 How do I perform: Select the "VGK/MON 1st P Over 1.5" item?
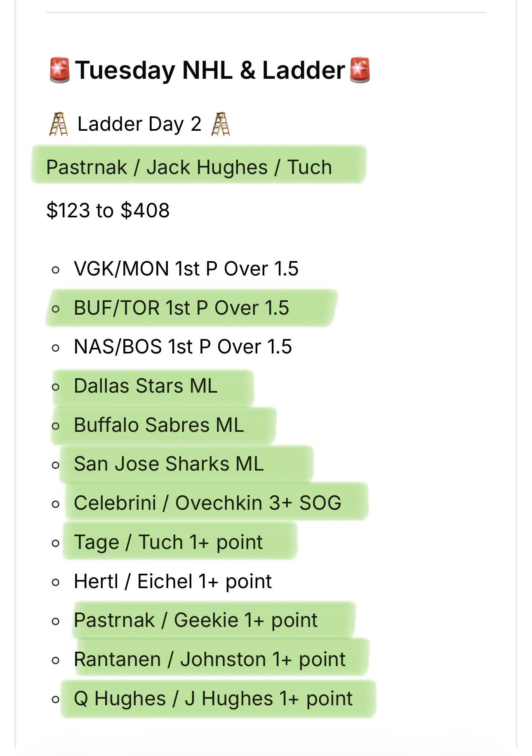(186, 269)
